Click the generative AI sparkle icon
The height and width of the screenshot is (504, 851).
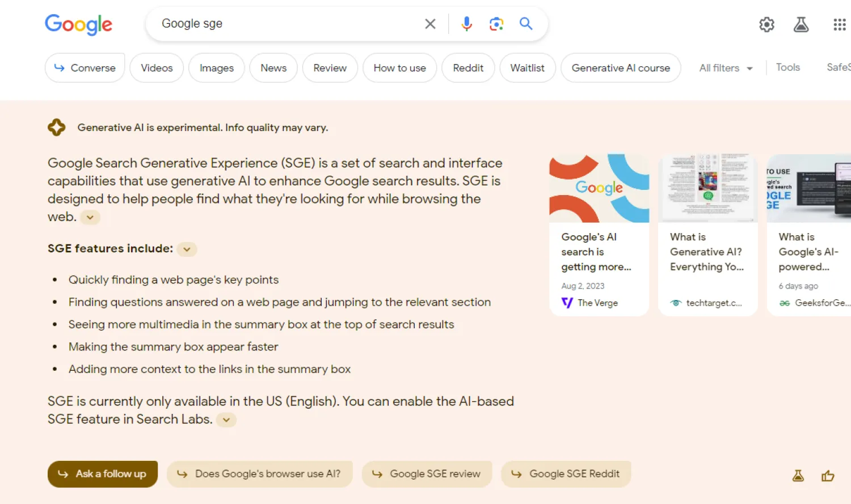pos(56,128)
